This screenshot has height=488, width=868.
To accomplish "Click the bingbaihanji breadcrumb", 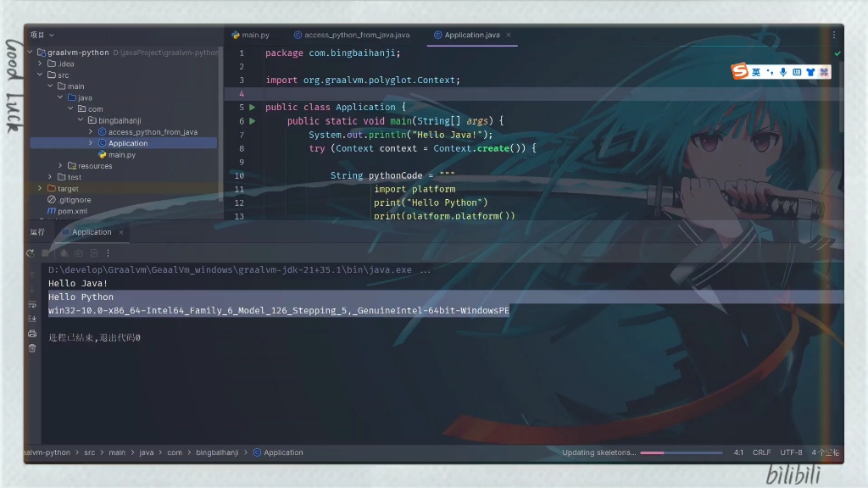I will pos(217,452).
